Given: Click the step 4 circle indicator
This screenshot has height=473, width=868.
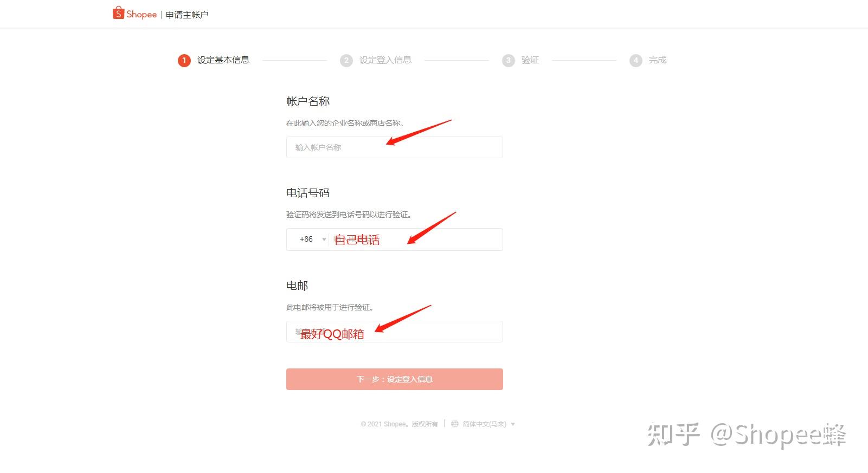Looking at the screenshot, I should [636, 60].
